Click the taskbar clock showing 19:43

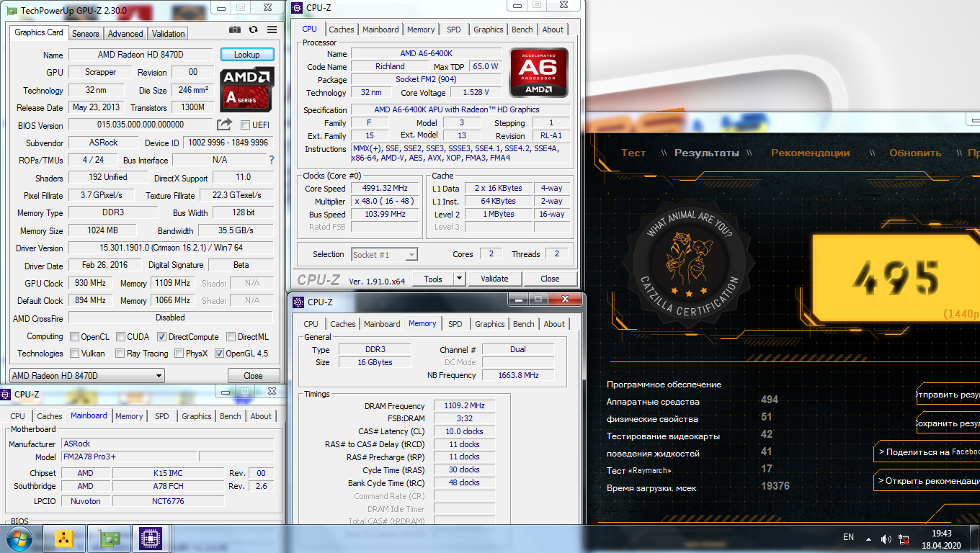click(x=941, y=534)
